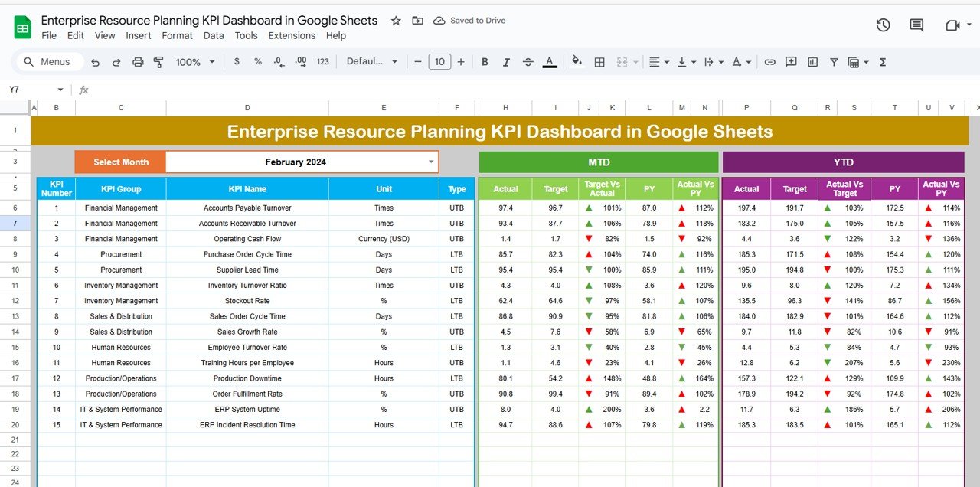Apply percent format icon
The height and width of the screenshot is (487, 980).
pyautogui.click(x=258, y=62)
